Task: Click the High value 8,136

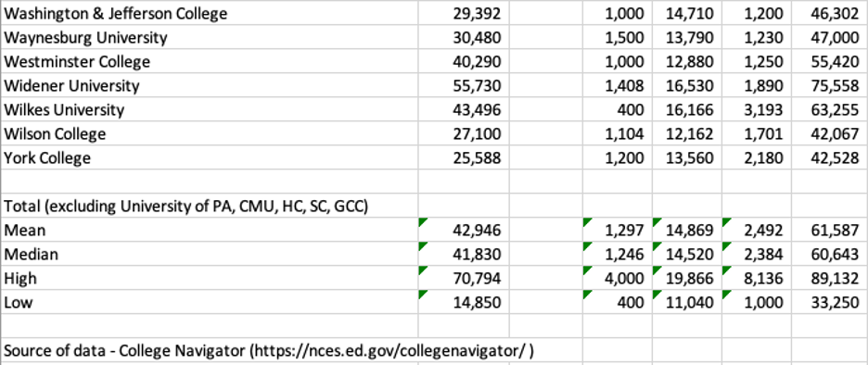Action: [x=757, y=278]
